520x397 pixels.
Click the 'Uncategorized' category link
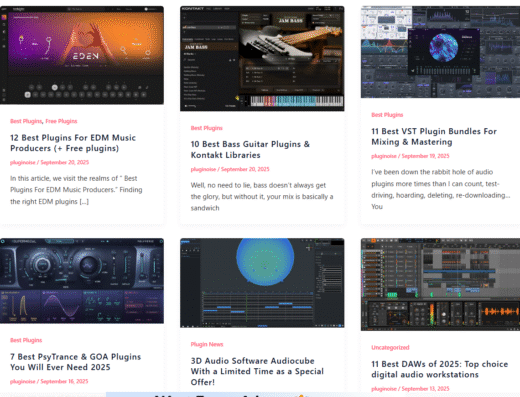pyautogui.click(x=390, y=347)
